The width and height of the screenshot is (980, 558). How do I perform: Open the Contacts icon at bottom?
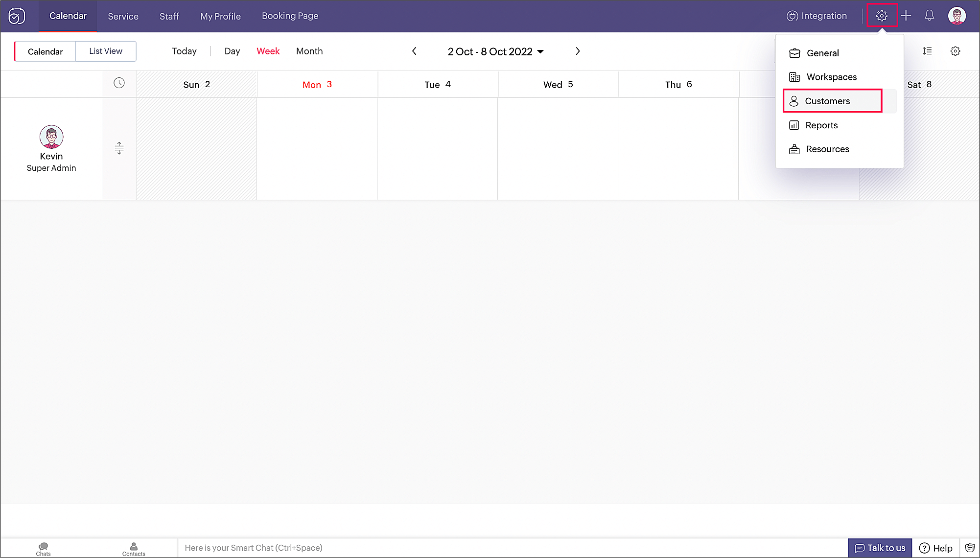point(134,548)
